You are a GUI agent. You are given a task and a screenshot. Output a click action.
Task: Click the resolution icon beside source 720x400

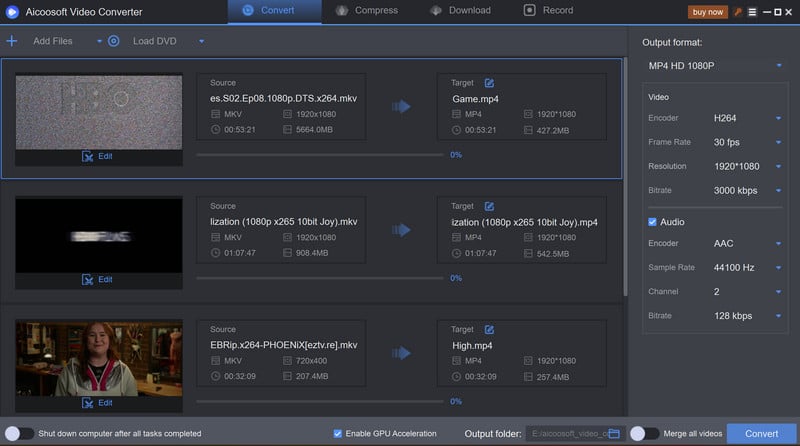pos(287,361)
